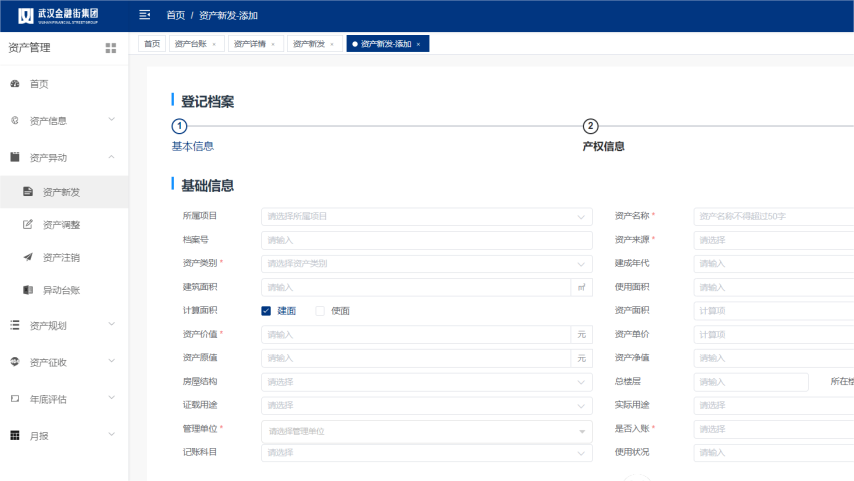Viewport: 854px width, 481px height.
Task: Uncheck the 建面 checkbox
Action: tap(266, 310)
